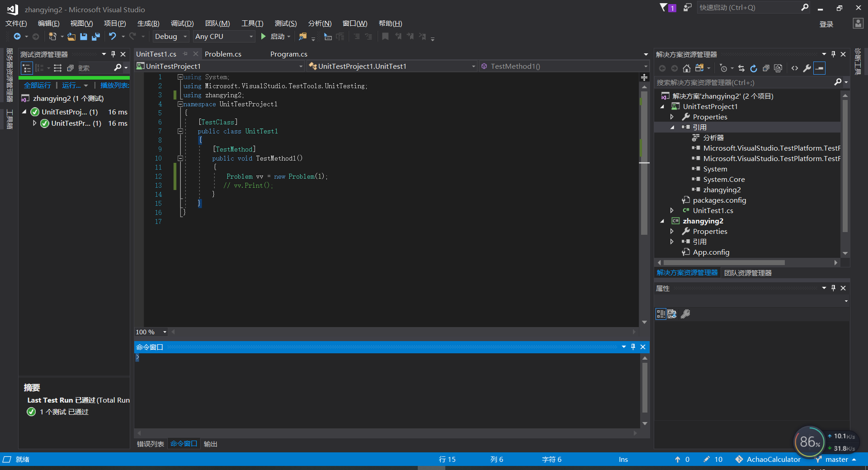Toggle pin on the UnitTest1.cs tab
The image size is (868, 470).
click(x=185, y=54)
